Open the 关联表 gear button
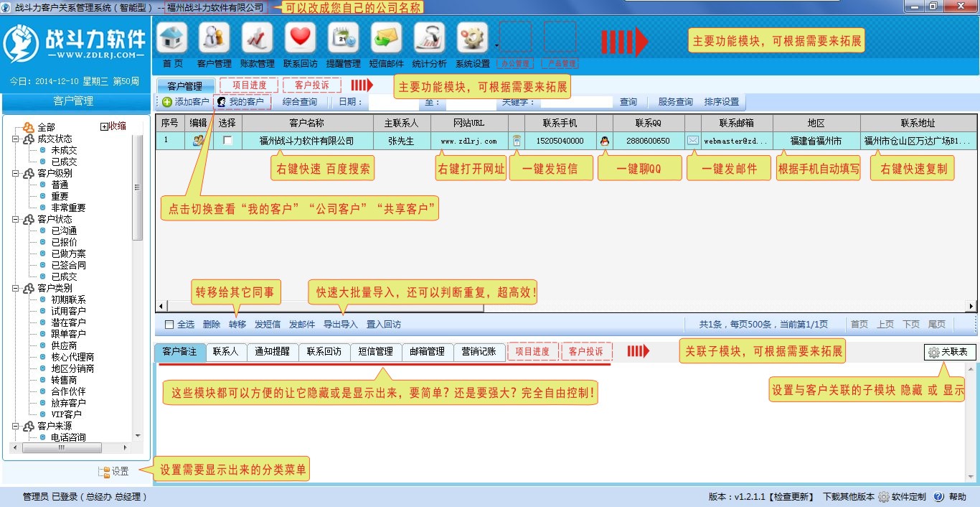The width and height of the screenshot is (980, 507). pos(949,353)
